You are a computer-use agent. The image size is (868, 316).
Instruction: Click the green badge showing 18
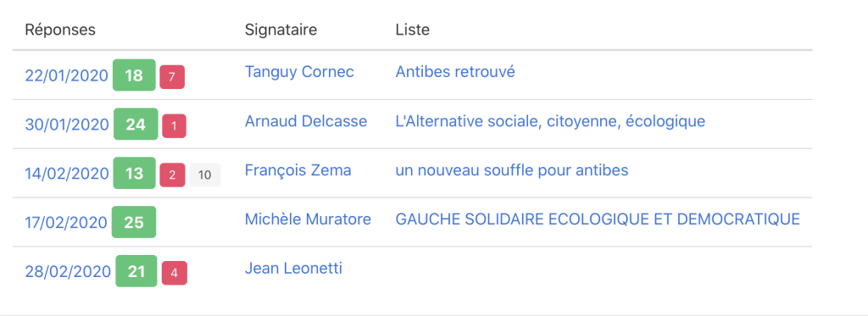point(134,75)
